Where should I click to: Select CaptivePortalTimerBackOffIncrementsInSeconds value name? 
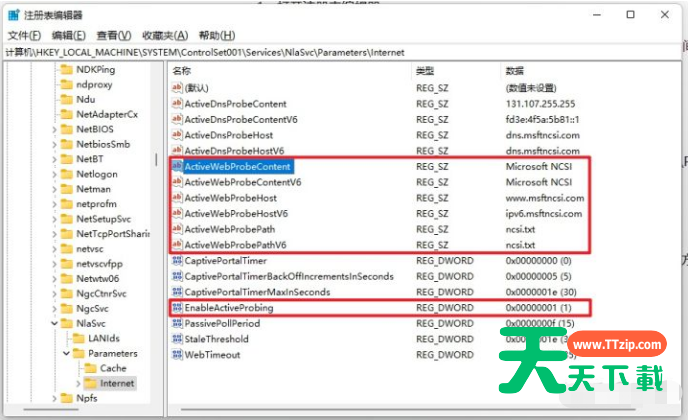(289, 276)
